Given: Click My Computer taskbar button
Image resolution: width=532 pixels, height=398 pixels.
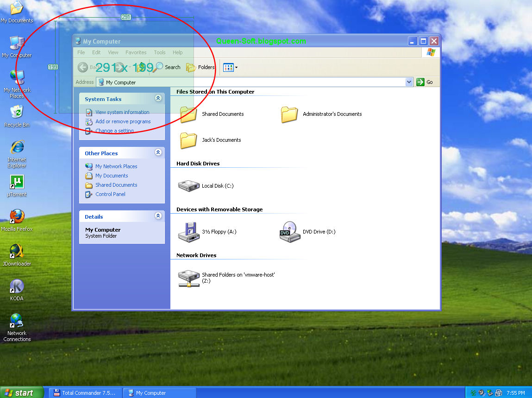Looking at the screenshot, I should 159,393.
